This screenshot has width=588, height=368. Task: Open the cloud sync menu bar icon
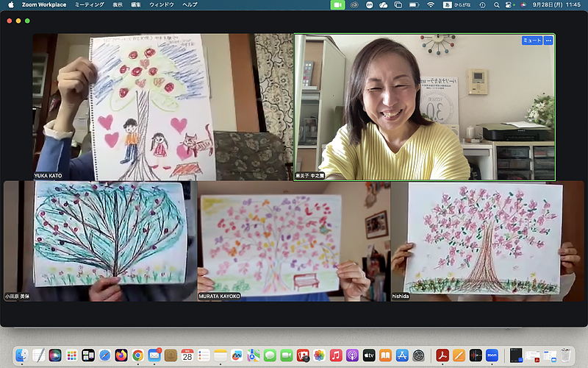click(383, 4)
